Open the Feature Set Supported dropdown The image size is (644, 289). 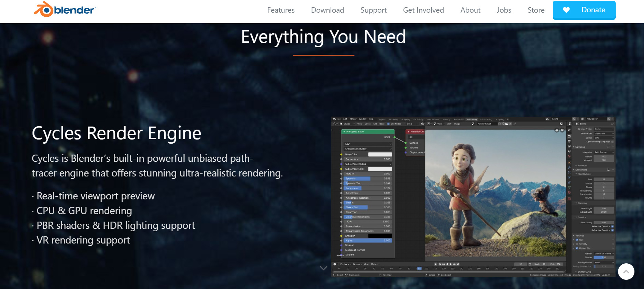tap(604, 133)
